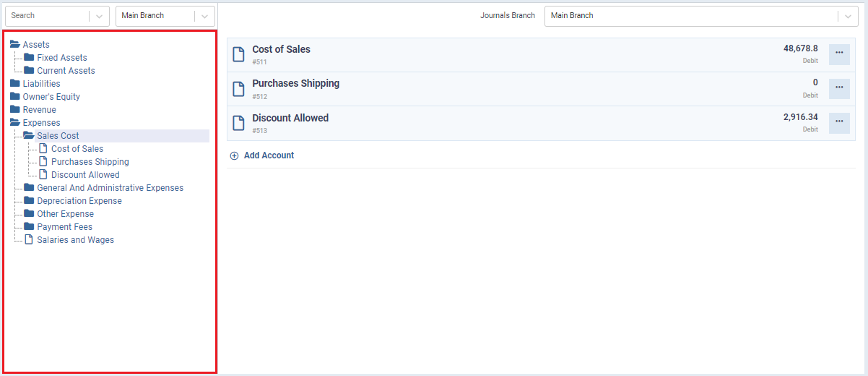This screenshot has height=376, width=868.
Task: Click the plus icon next to Add Account
Action: 234,155
